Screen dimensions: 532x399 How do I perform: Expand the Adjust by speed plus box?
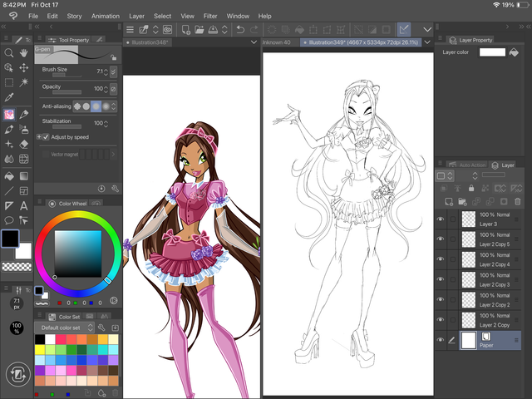click(38, 136)
